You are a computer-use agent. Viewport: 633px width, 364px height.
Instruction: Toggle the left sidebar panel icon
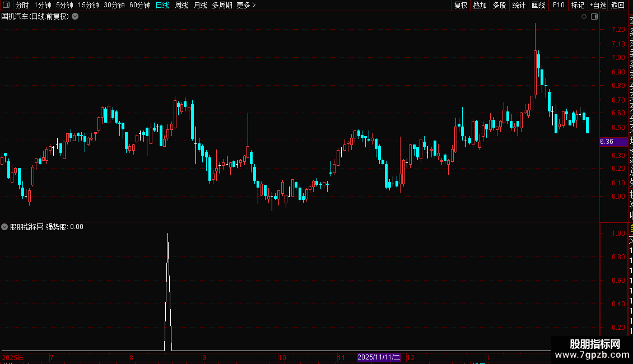coord(6,5)
